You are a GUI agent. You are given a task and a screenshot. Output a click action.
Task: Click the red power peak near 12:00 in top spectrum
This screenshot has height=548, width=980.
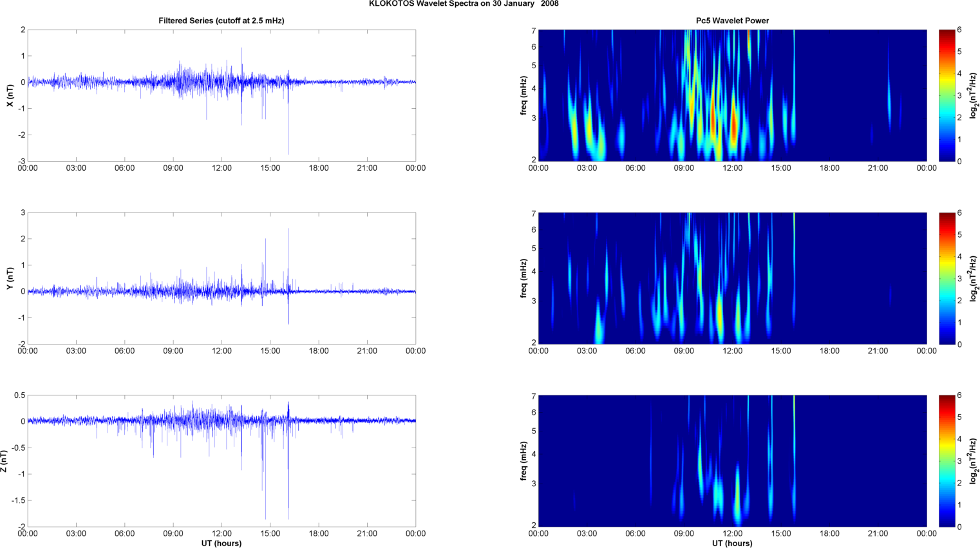(733, 127)
